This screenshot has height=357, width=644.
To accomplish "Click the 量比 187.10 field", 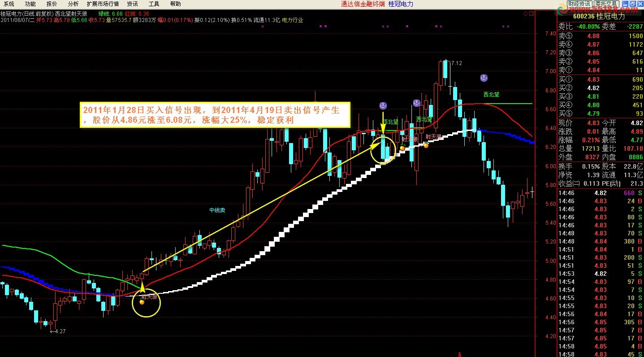I will pyautogui.click(x=622, y=148).
